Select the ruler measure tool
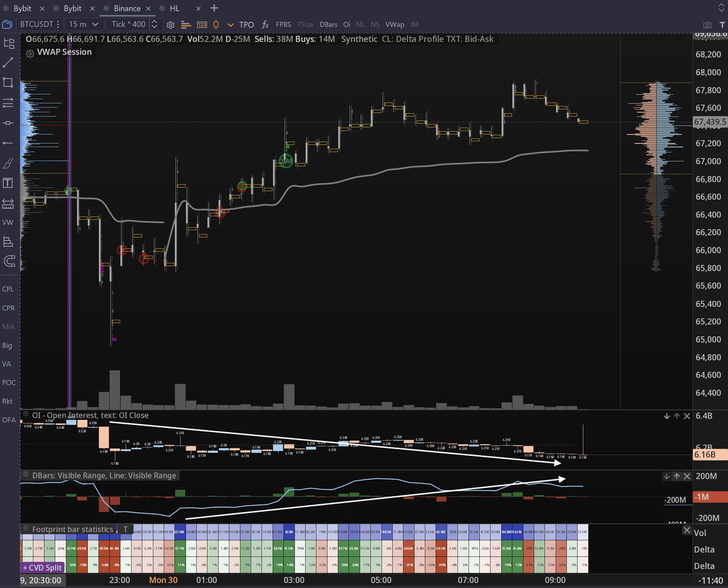 tap(8, 203)
